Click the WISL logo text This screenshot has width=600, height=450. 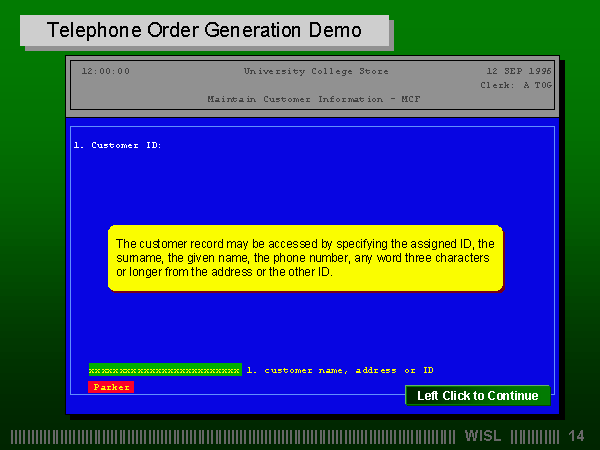484,436
